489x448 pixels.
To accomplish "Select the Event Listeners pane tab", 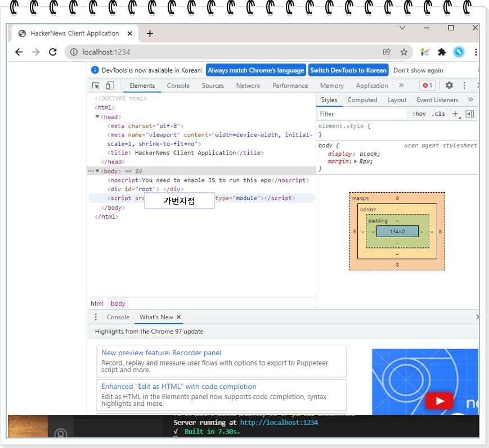I will [438, 100].
